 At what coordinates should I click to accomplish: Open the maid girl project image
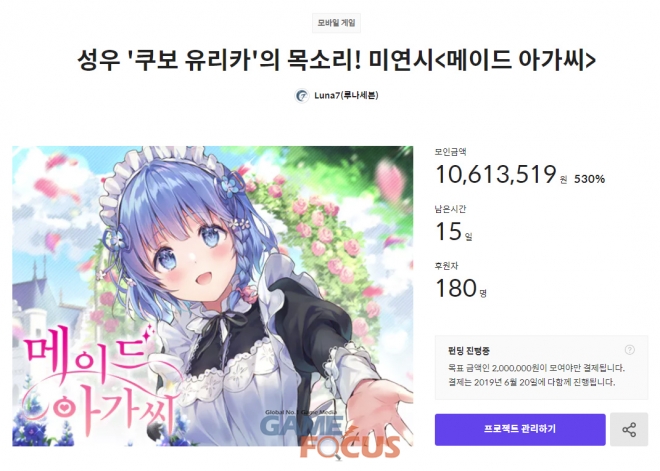pyautogui.click(x=213, y=296)
